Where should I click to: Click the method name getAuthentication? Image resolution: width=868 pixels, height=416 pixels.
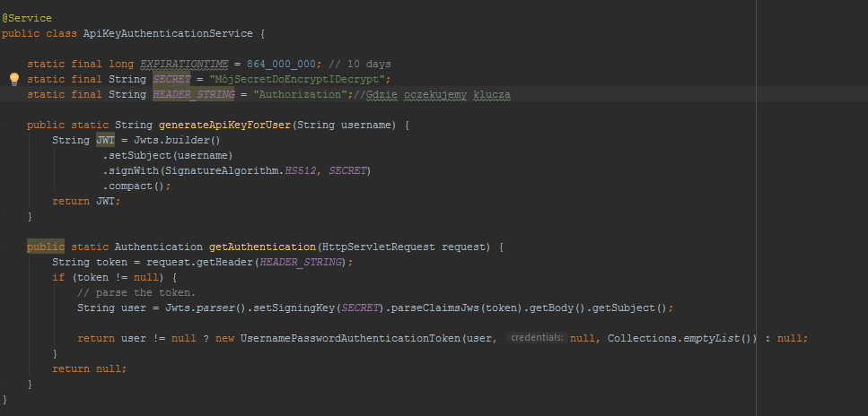[x=262, y=247]
